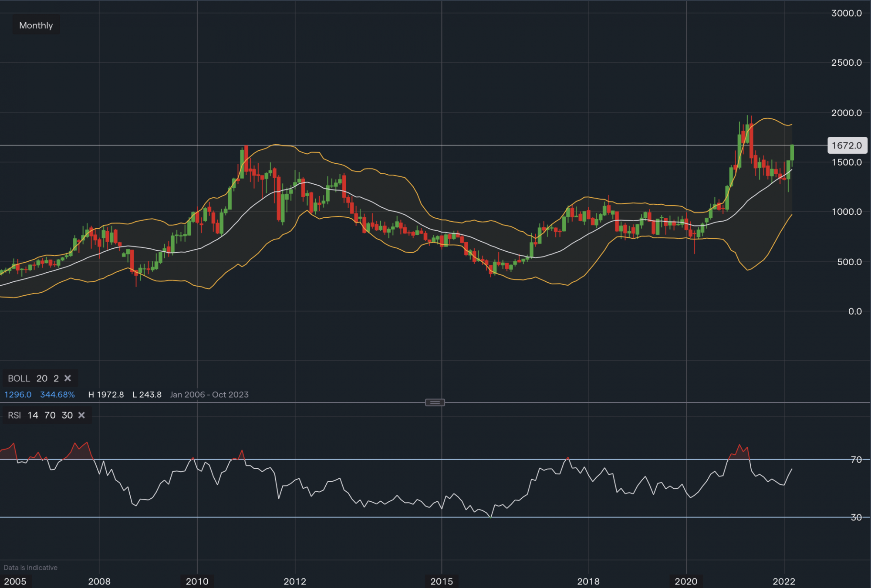Viewport: 871px width, 588px height.
Task: Click the 2020 label on time axis
Action: [x=686, y=581]
